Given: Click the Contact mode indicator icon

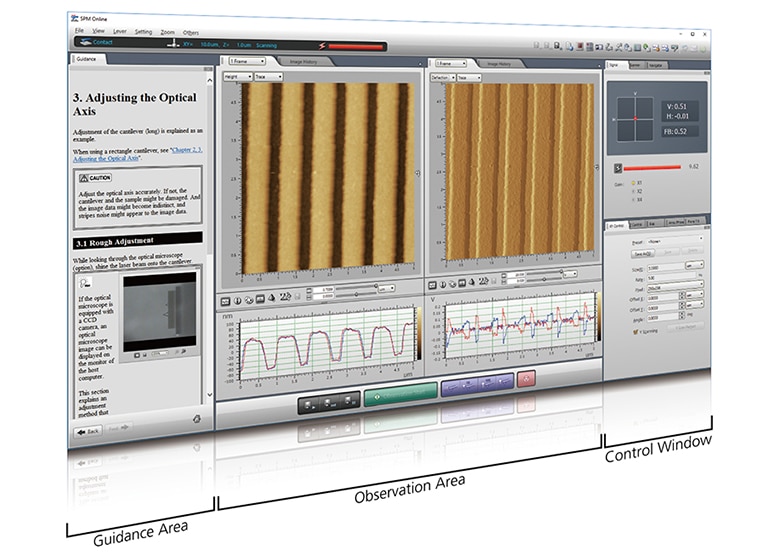Looking at the screenshot, I should (x=83, y=43).
